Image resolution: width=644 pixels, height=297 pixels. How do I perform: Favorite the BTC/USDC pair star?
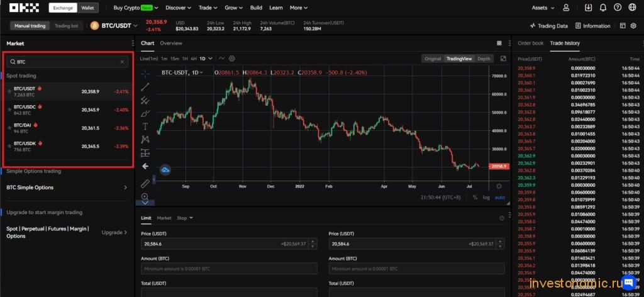click(9, 109)
